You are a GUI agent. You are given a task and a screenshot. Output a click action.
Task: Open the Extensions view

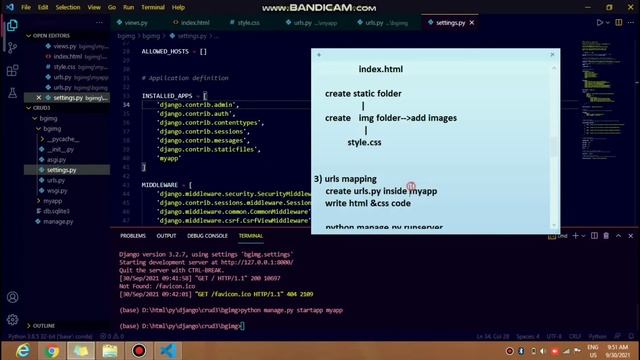tap(12, 70)
